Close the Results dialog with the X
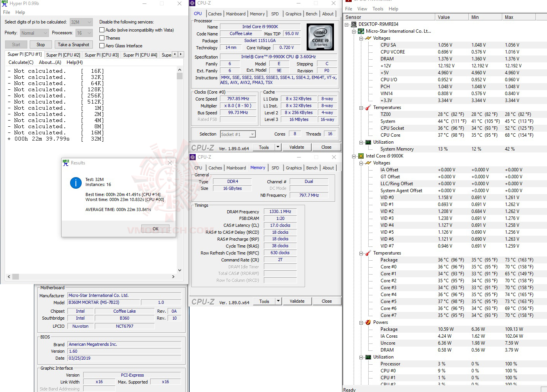Image resolution: width=547 pixels, height=392 pixels. tap(170, 163)
